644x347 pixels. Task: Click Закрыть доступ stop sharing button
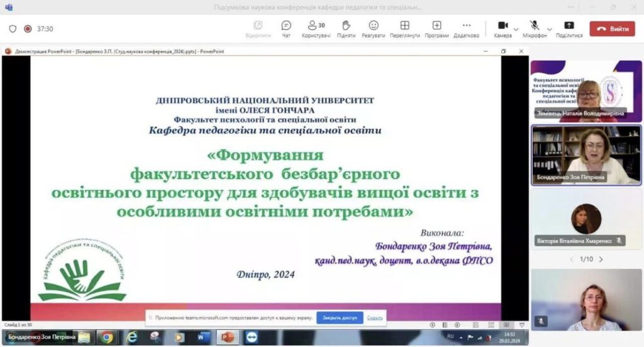(340, 318)
